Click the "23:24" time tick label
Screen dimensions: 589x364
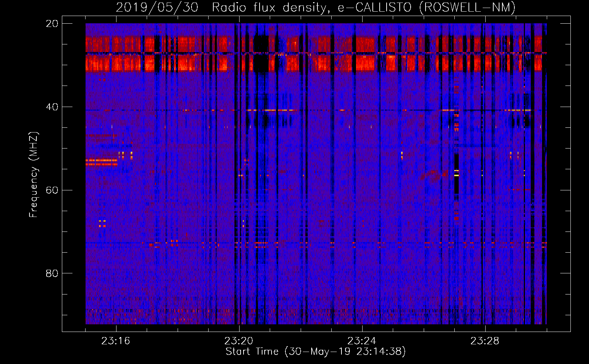362,341
